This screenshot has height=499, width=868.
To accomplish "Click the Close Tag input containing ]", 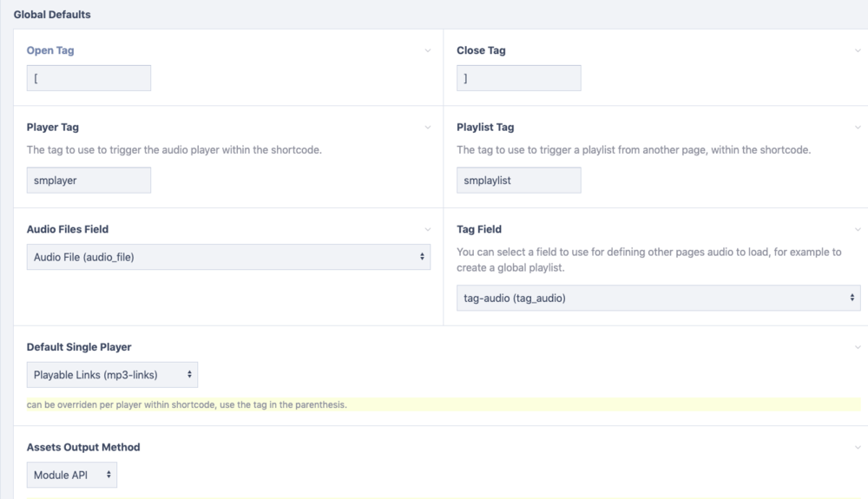I will point(518,78).
